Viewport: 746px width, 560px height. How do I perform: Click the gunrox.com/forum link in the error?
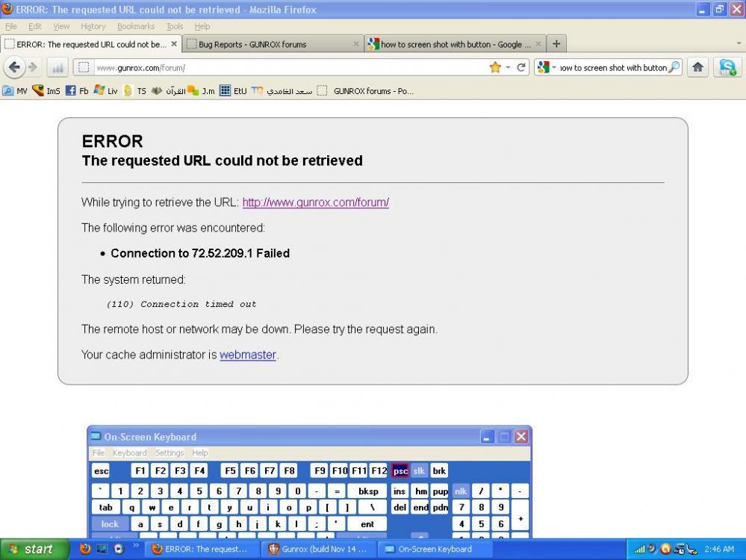click(x=315, y=202)
